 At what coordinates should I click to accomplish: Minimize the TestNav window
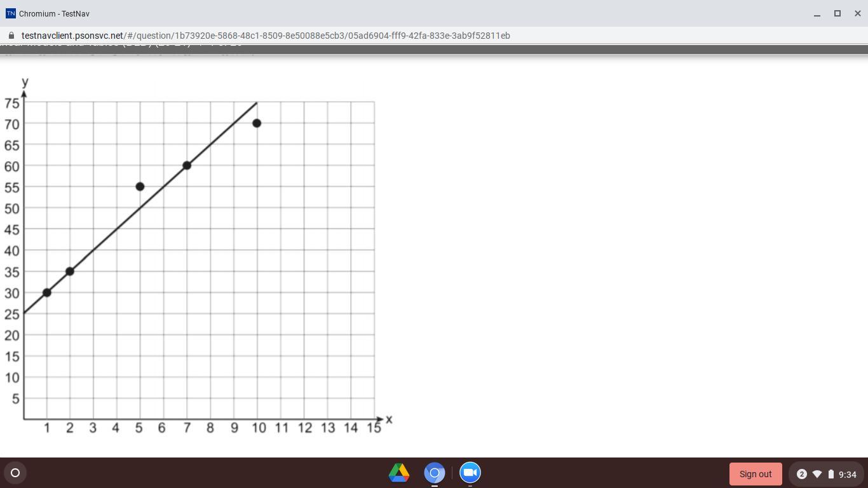(x=817, y=13)
